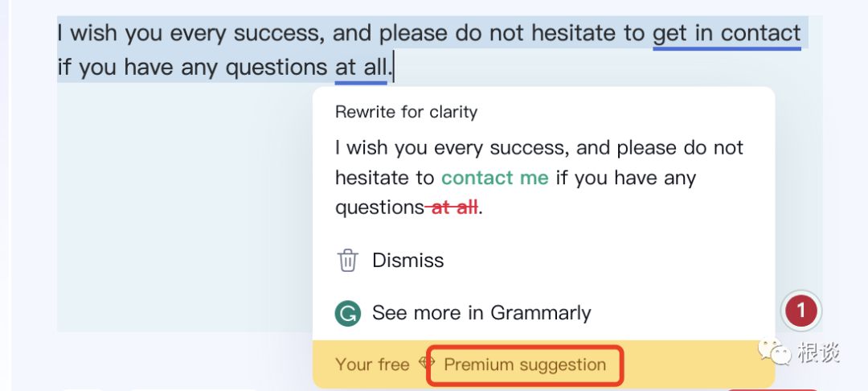Image resolution: width=868 pixels, height=391 pixels.
Task: Click the WeChat logo watermark icon
Action: pyautogui.click(x=775, y=352)
